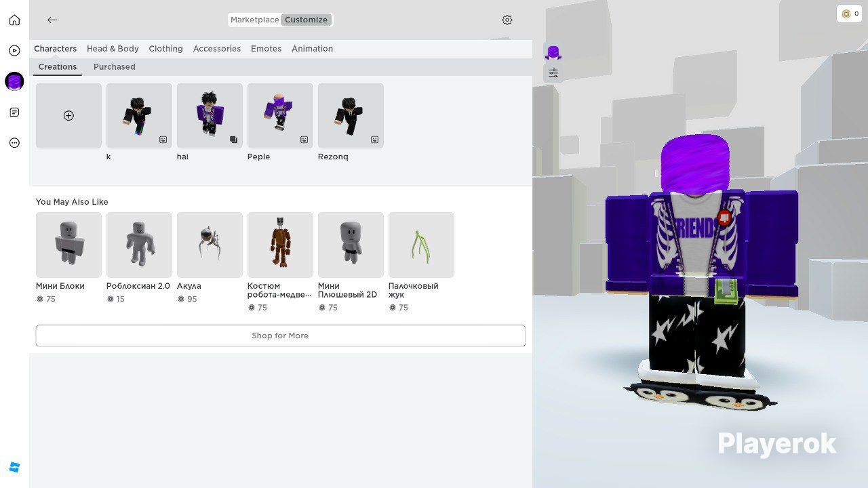Open the Robux balance icon
This screenshot has height=488, width=868.
(846, 14)
